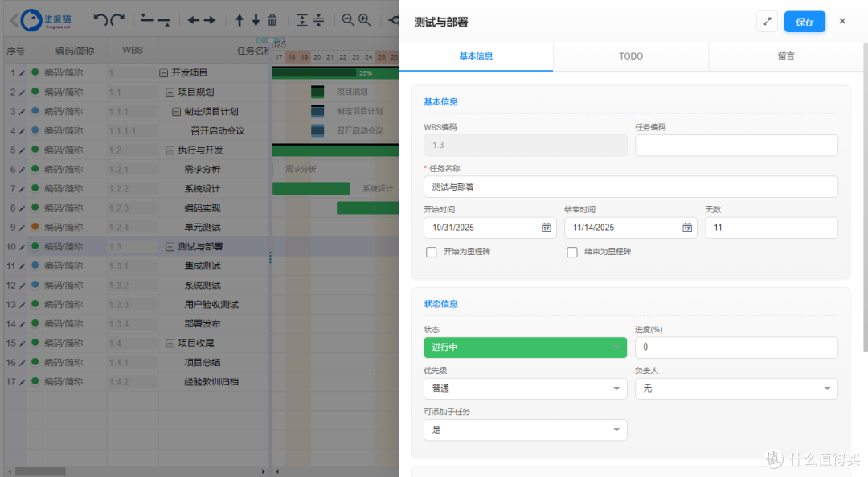Zoom out the Gantt timeline

pyautogui.click(x=348, y=20)
